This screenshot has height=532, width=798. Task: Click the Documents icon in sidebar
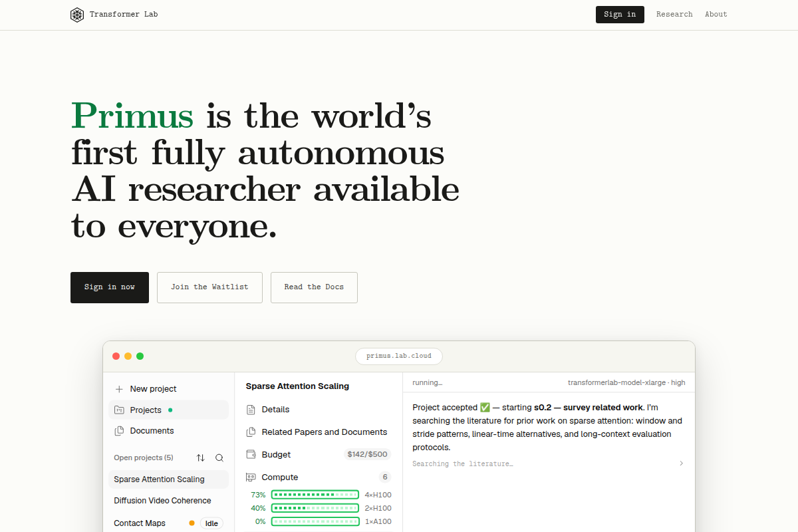[x=119, y=431]
